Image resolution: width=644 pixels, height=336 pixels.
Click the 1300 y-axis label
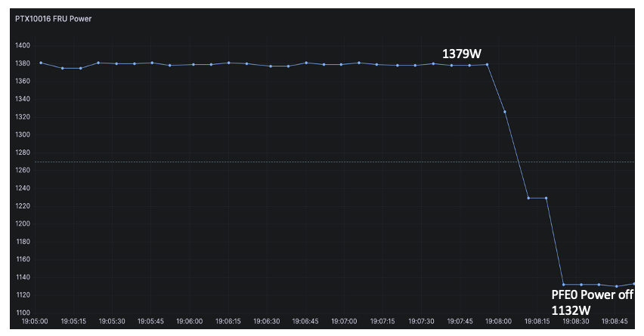click(x=23, y=134)
